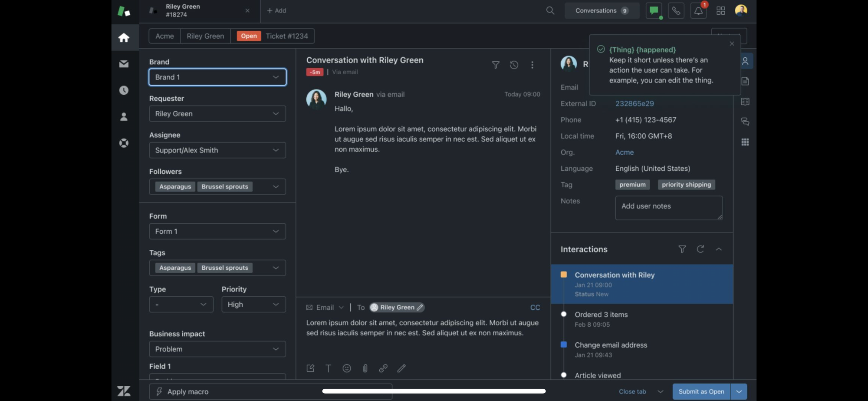This screenshot has width=868, height=401.
Task: Open the Customers person icon in sidebar
Action: coord(124,117)
